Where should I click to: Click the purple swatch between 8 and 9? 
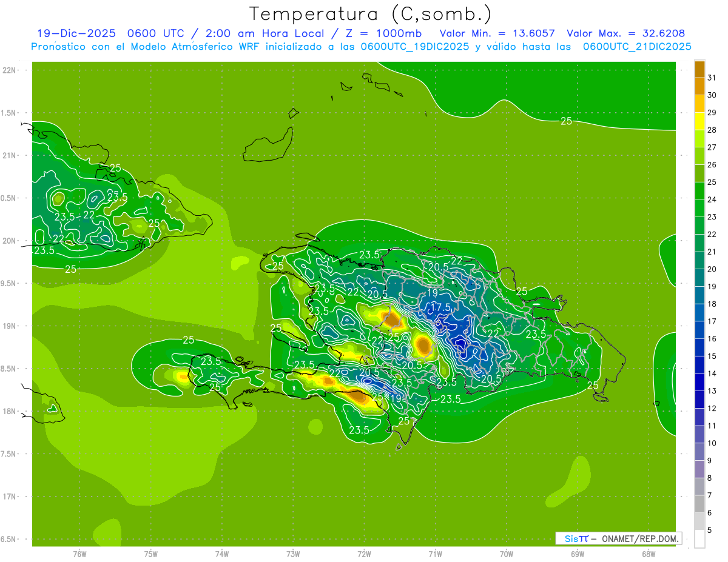click(x=699, y=469)
